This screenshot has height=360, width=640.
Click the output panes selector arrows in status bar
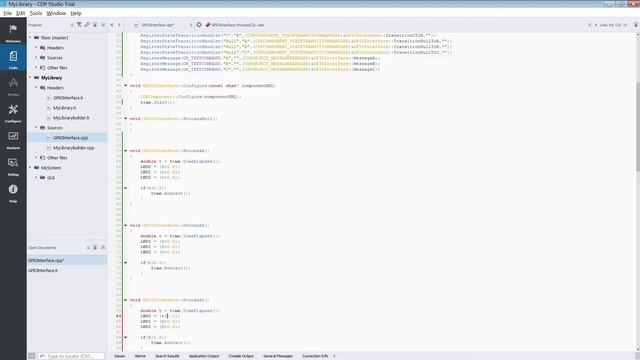point(334,356)
